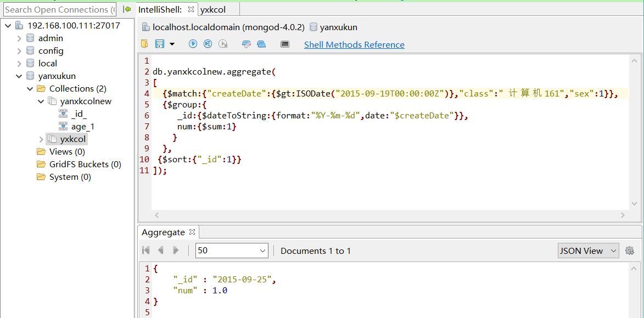Select the yanxukun database in tree
The image size is (644, 318).
pos(57,76)
